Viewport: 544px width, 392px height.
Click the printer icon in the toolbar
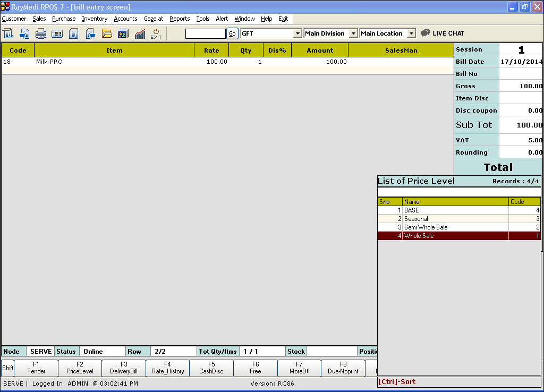click(x=41, y=33)
